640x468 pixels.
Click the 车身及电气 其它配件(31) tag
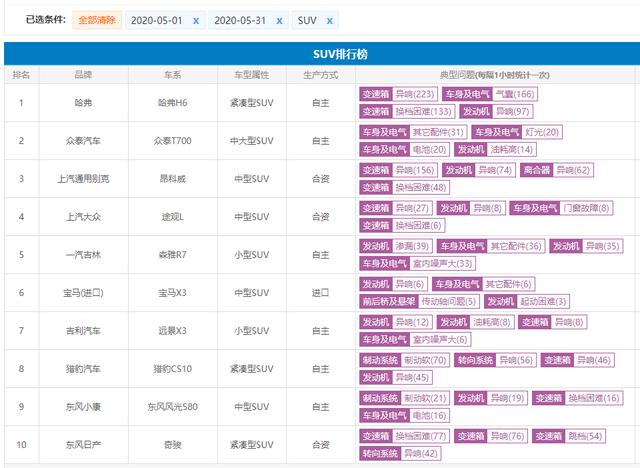point(413,132)
